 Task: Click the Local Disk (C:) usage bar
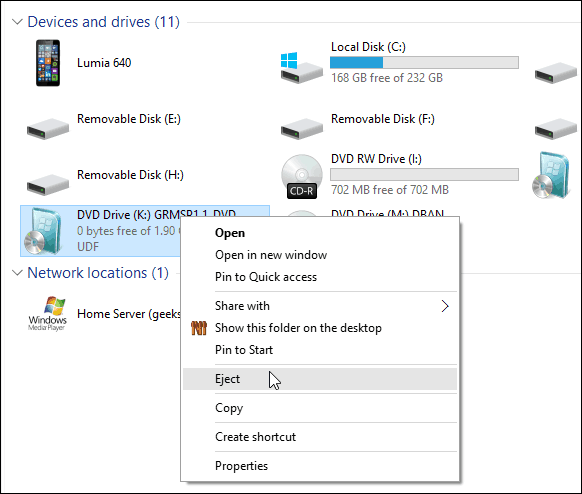click(x=424, y=62)
